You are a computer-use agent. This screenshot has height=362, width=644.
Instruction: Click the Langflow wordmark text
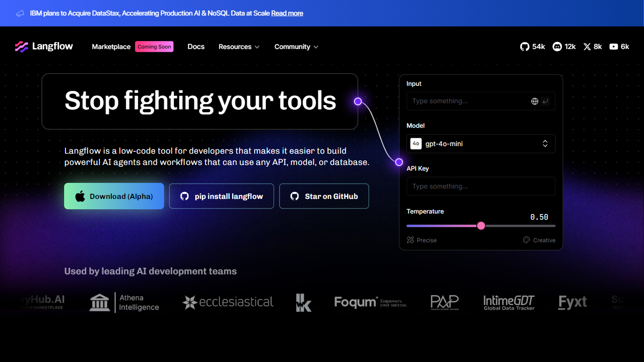(53, 46)
